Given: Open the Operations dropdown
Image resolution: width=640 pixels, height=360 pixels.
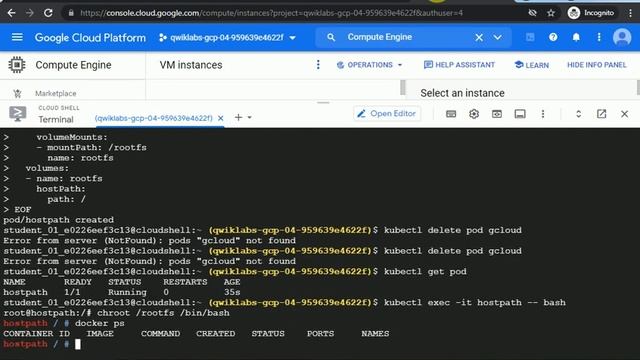Looking at the screenshot, I should 369,65.
